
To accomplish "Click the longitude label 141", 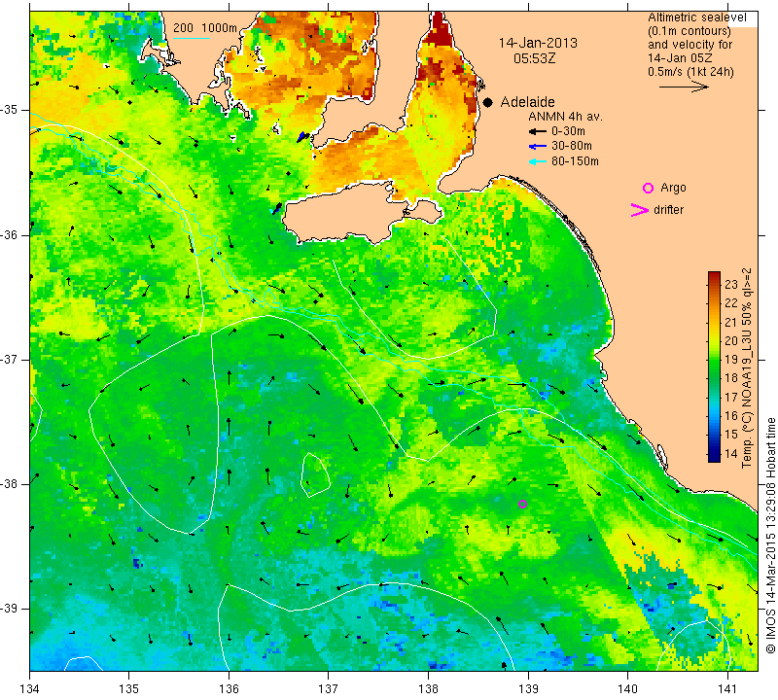I will (x=727, y=688).
